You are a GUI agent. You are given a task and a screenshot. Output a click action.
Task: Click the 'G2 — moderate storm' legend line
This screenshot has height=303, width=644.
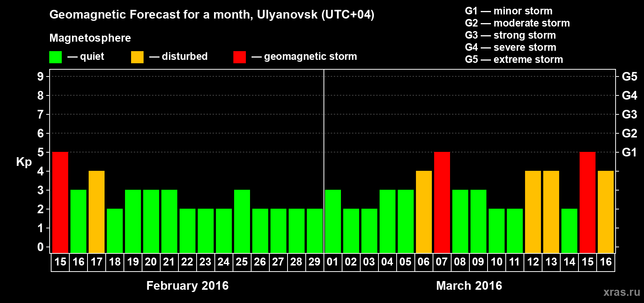click(517, 23)
